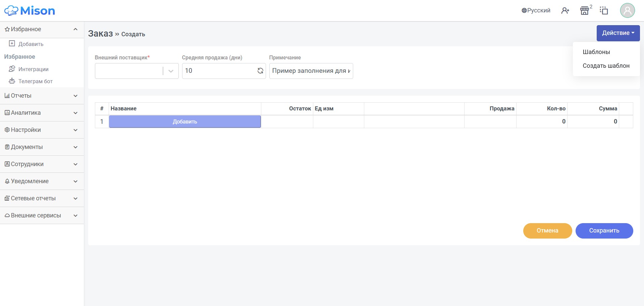Click the Примечание text field

[x=311, y=71]
